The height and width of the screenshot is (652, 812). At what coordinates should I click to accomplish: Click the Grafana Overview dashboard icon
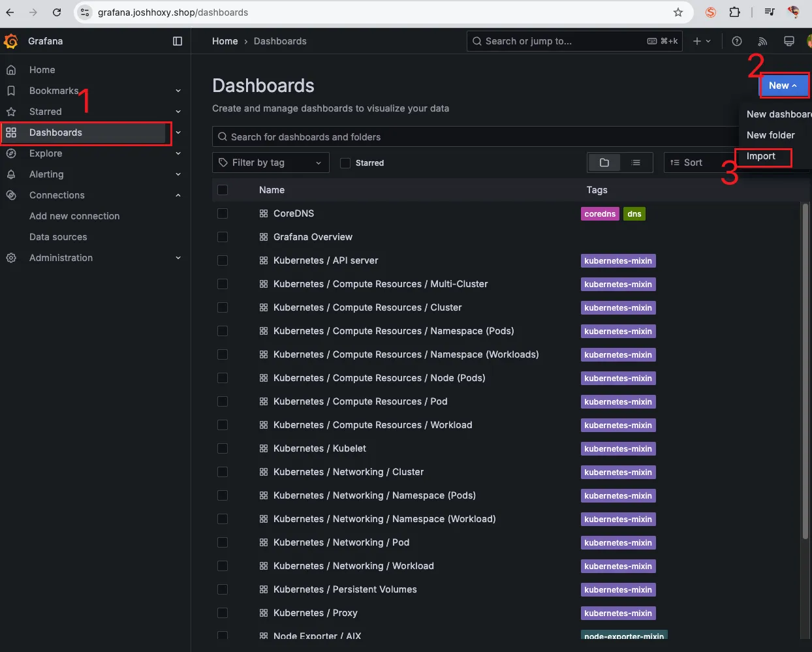coord(264,237)
